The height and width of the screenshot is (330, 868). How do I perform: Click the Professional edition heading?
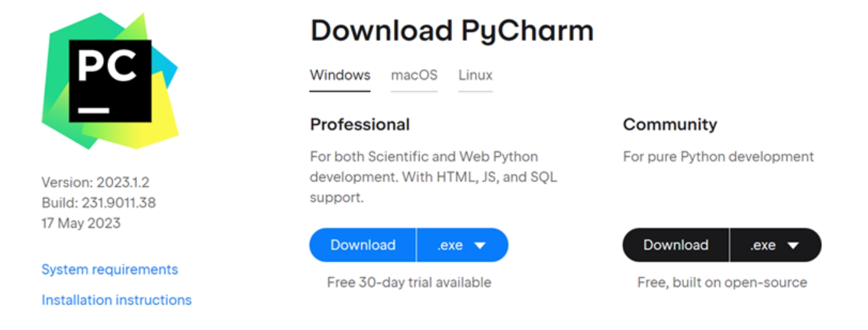point(360,124)
